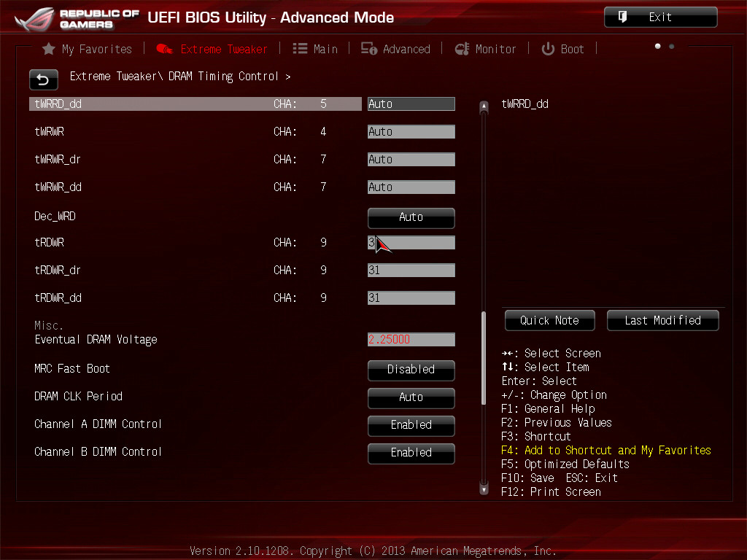Click the tWRRD_dd value field

click(x=411, y=104)
